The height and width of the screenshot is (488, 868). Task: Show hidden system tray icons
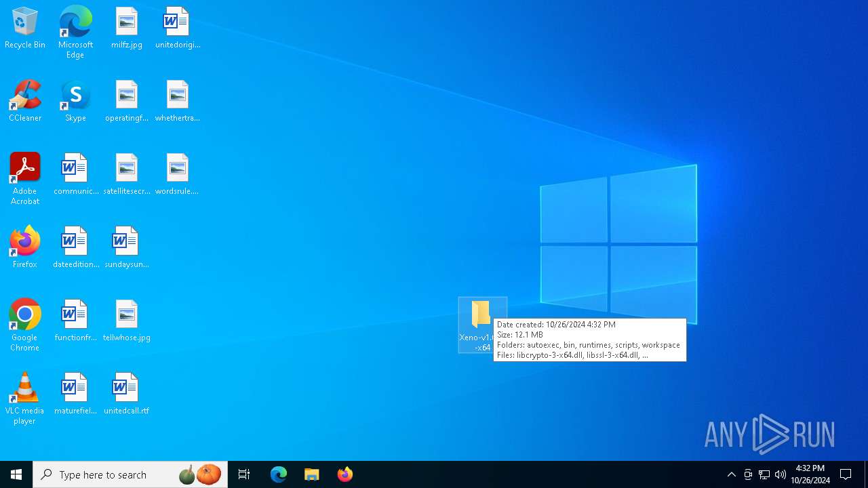(x=732, y=474)
